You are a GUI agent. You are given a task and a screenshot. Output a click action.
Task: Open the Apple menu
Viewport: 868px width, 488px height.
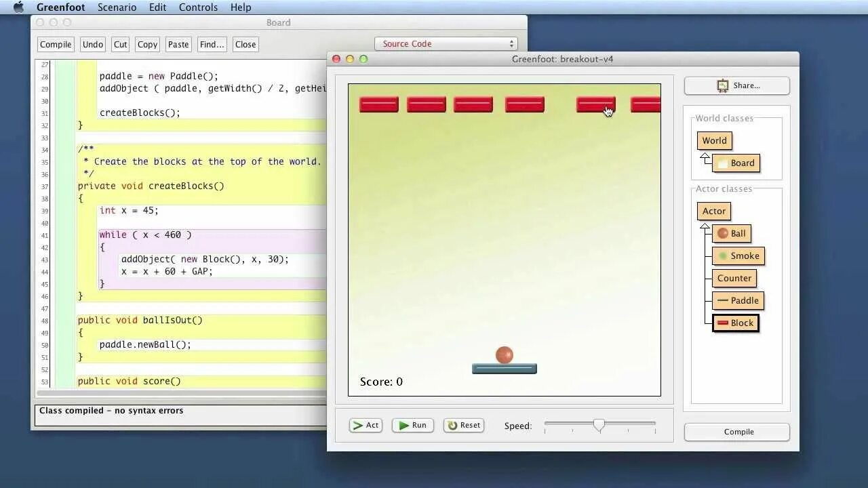(18, 7)
